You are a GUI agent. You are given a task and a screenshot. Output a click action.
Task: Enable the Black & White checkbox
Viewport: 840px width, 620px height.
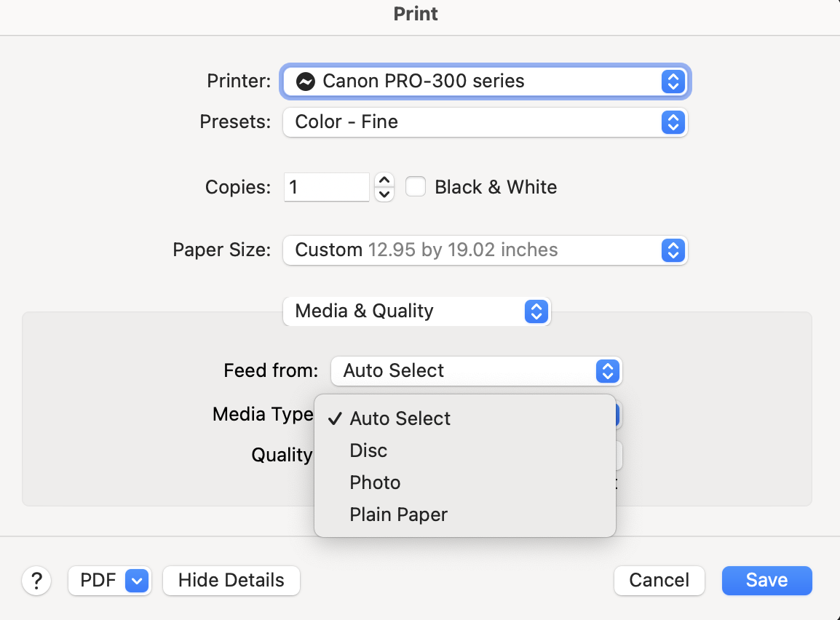tap(416, 187)
